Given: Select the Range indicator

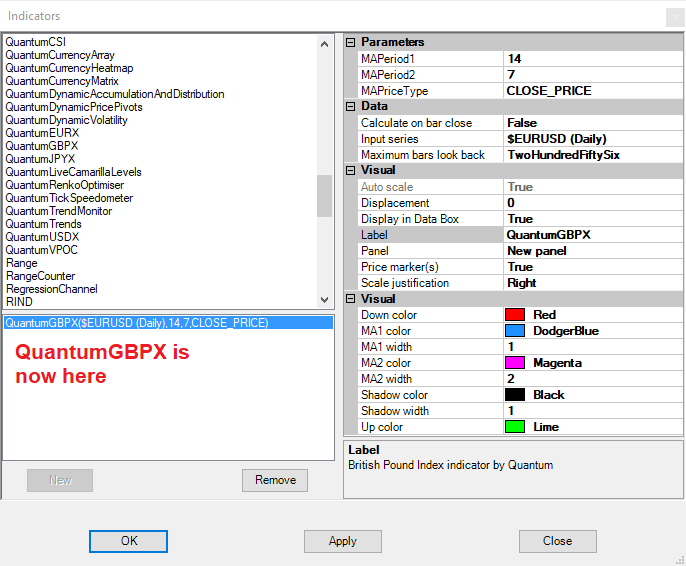Looking at the screenshot, I should point(21,263).
